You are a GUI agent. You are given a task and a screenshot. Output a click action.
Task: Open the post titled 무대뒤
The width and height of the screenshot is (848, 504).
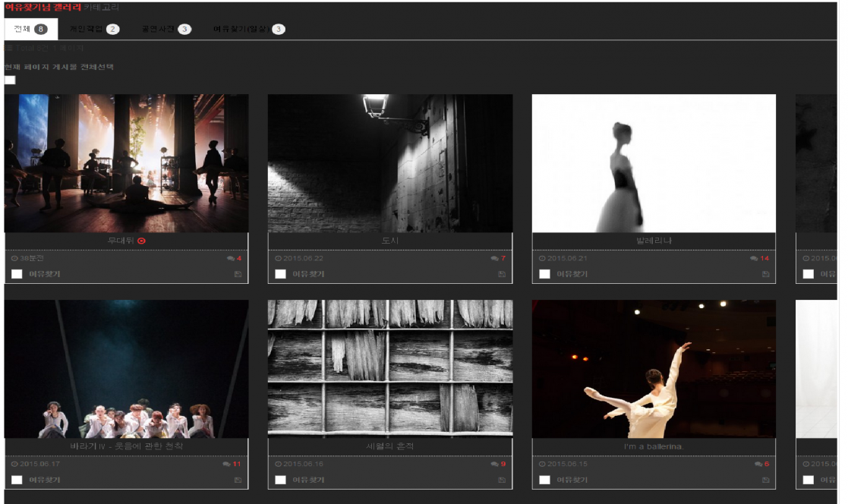coord(121,241)
